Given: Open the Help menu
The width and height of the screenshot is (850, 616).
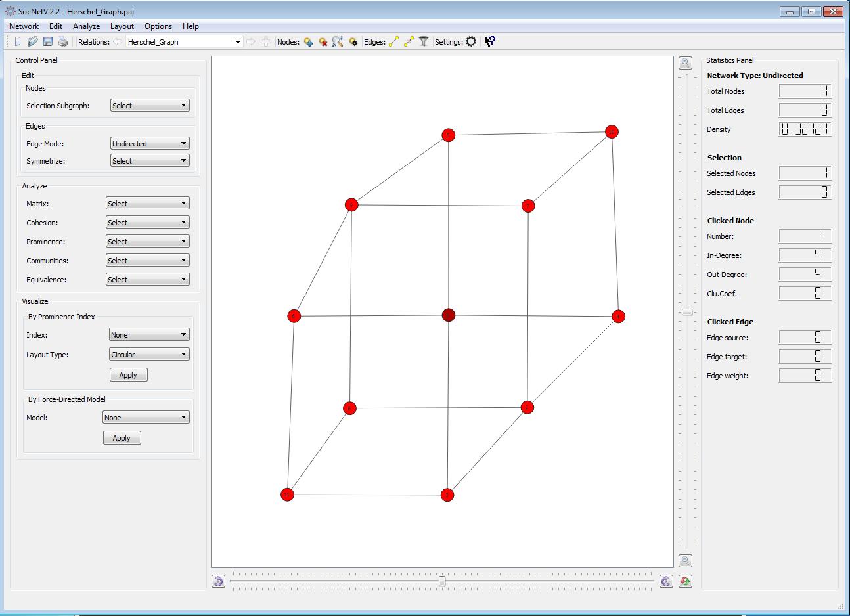Looking at the screenshot, I should click(190, 26).
